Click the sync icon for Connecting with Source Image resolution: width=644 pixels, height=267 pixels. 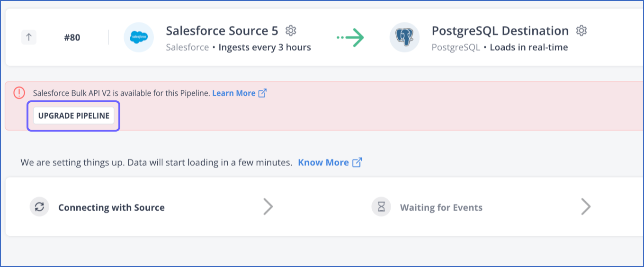pos(39,207)
